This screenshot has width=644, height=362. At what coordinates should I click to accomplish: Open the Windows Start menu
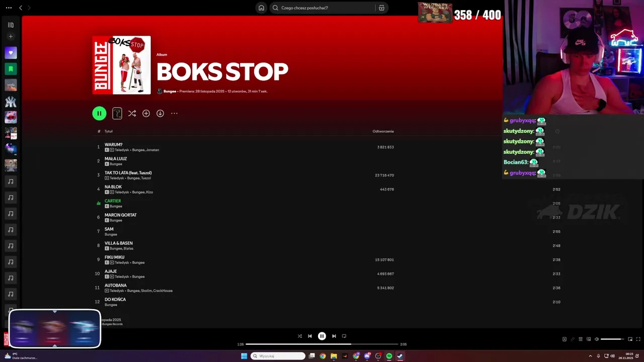[244, 356]
